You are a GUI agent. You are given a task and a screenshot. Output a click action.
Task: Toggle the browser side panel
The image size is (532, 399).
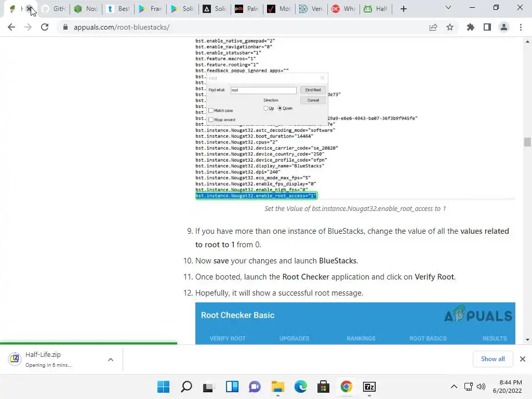tap(487, 27)
